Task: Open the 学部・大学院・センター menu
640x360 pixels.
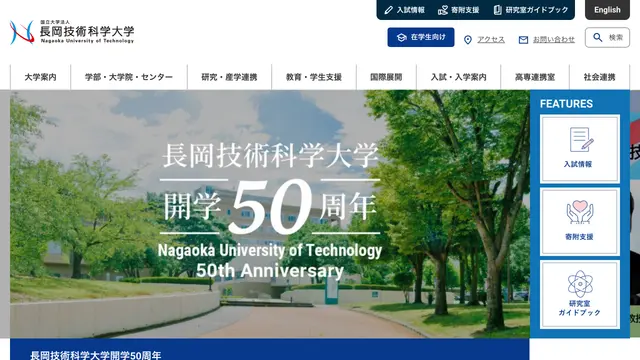Action: pyautogui.click(x=129, y=77)
